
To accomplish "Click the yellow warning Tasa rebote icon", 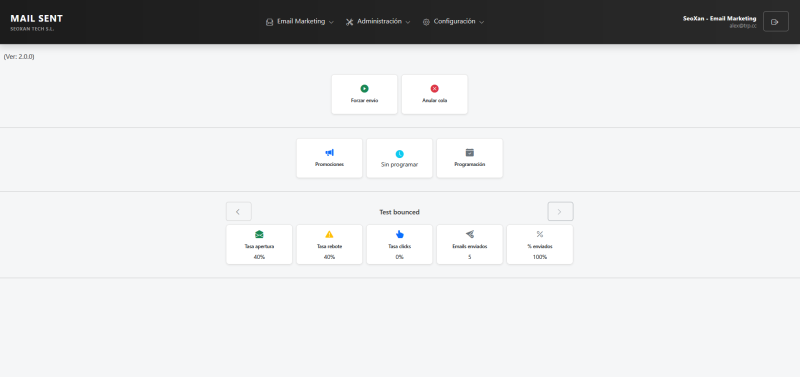I will [329, 234].
